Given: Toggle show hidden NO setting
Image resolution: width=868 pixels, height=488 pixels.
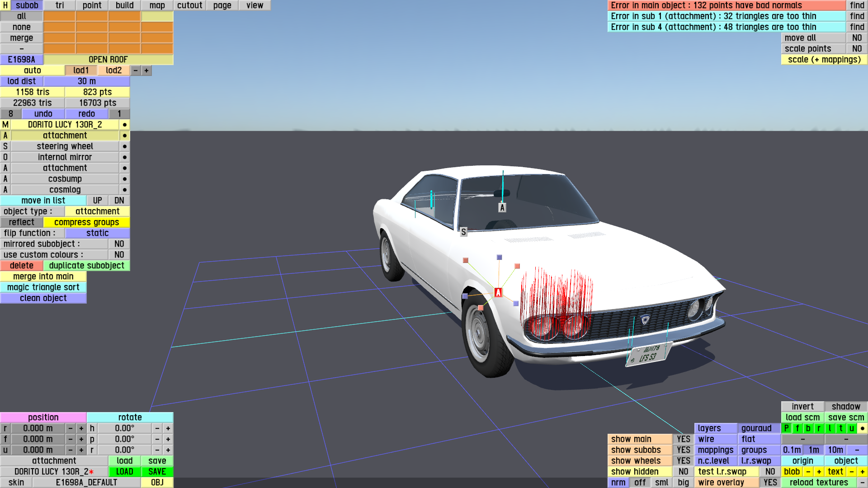Looking at the screenshot, I should (683, 472).
